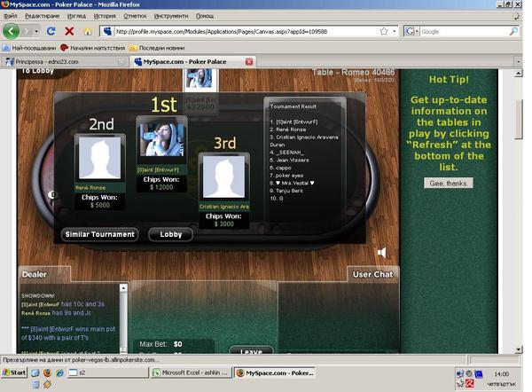Open the Инструменти menu
This screenshot has height=392, width=532.
pyautogui.click(x=171, y=16)
